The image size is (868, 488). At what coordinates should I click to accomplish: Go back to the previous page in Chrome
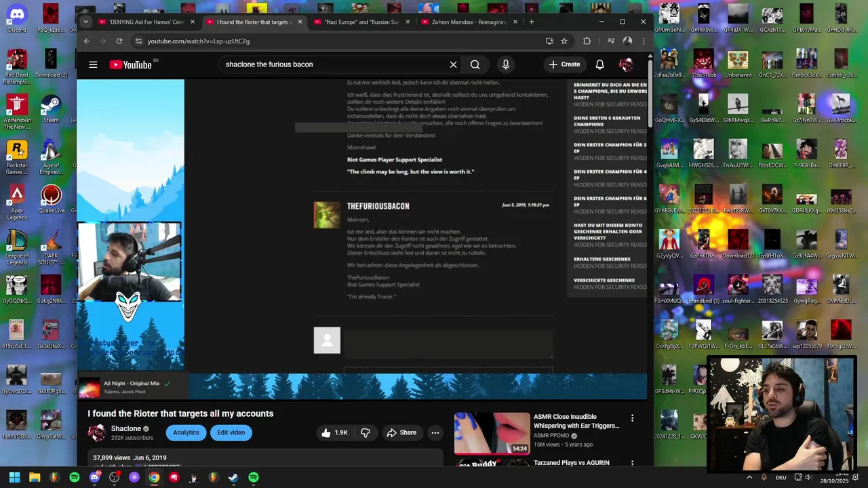coord(87,41)
